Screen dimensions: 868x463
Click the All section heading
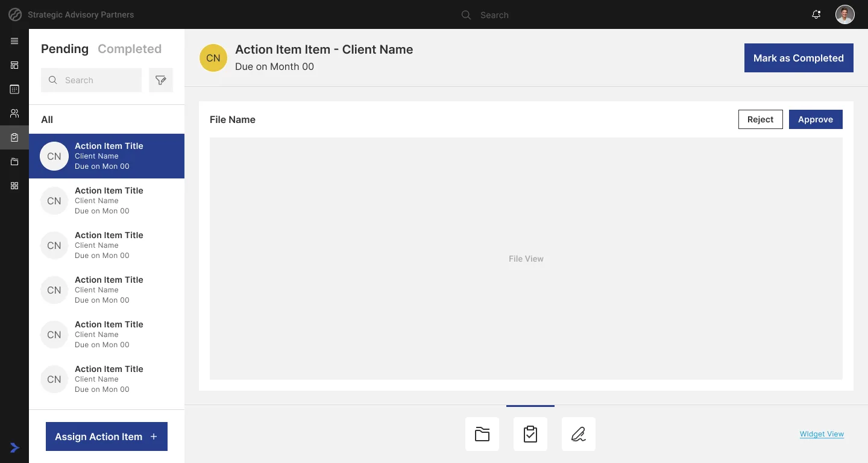(47, 119)
